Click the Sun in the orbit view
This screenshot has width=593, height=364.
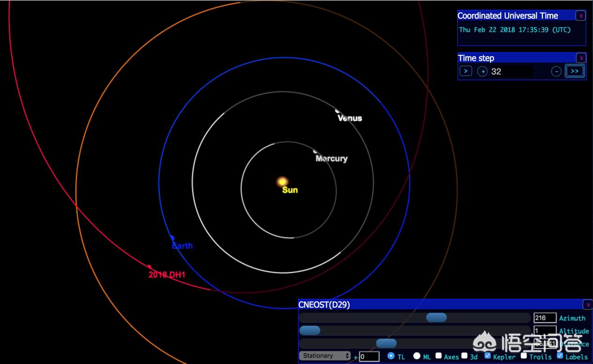pyautogui.click(x=282, y=181)
